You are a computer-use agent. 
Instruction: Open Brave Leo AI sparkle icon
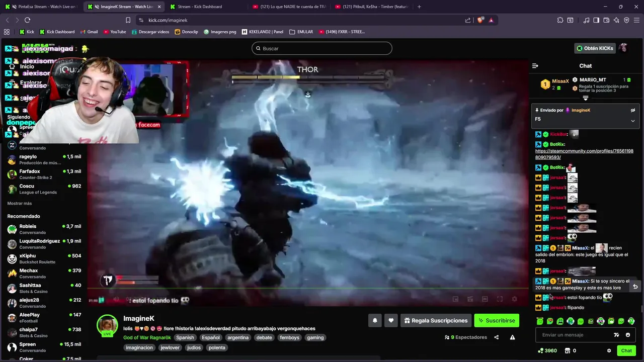(616, 20)
